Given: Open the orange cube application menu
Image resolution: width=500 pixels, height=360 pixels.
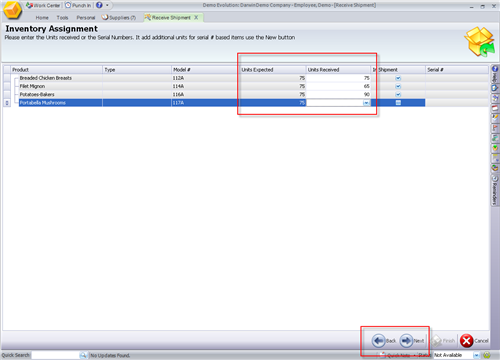Looking at the screenshot, I should pyautogui.click(x=12, y=10).
